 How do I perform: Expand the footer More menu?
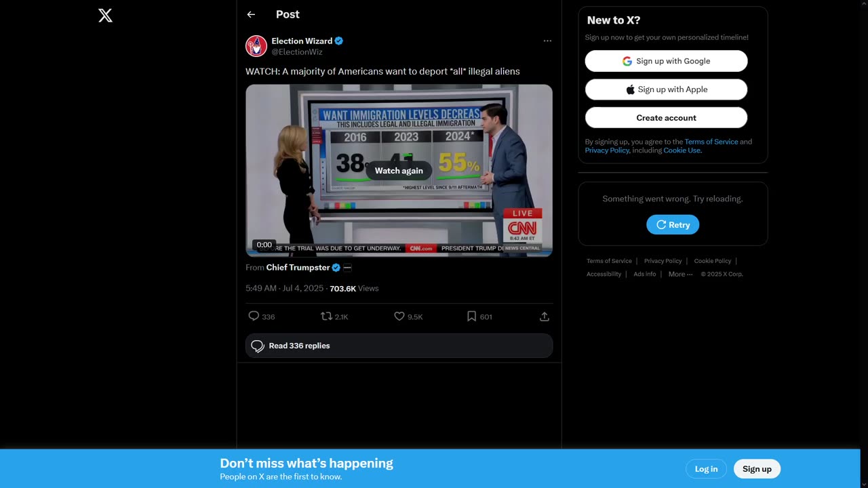pyautogui.click(x=680, y=274)
